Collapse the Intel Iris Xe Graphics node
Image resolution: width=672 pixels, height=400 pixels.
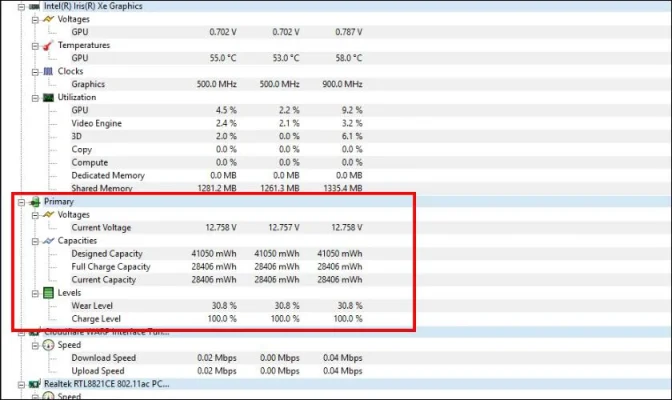point(20,6)
